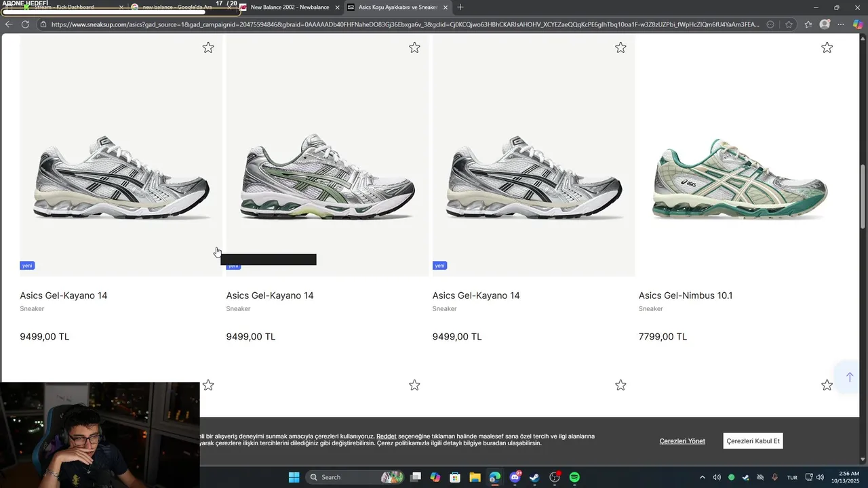Click Çerezleri Kabul Et button
The image size is (868, 488).
pyautogui.click(x=753, y=441)
